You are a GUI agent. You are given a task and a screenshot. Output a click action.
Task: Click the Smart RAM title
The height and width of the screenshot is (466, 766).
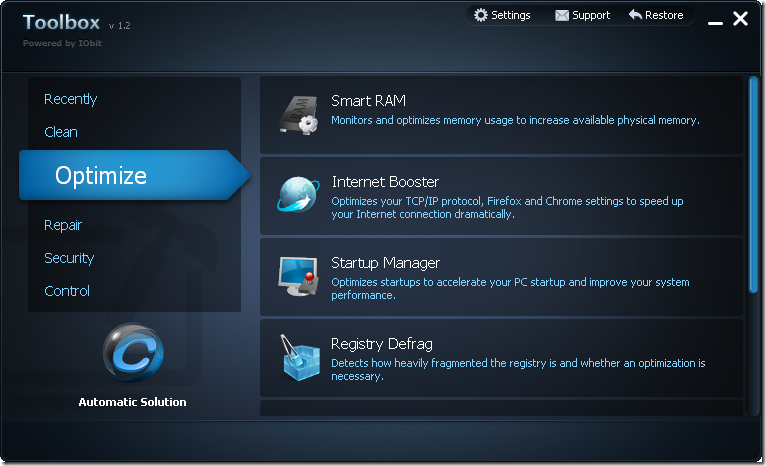[368, 101]
